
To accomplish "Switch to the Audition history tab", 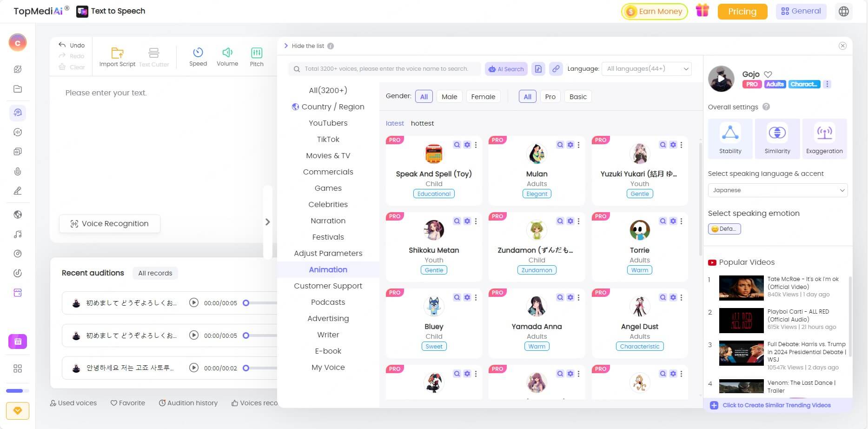I will (188, 403).
